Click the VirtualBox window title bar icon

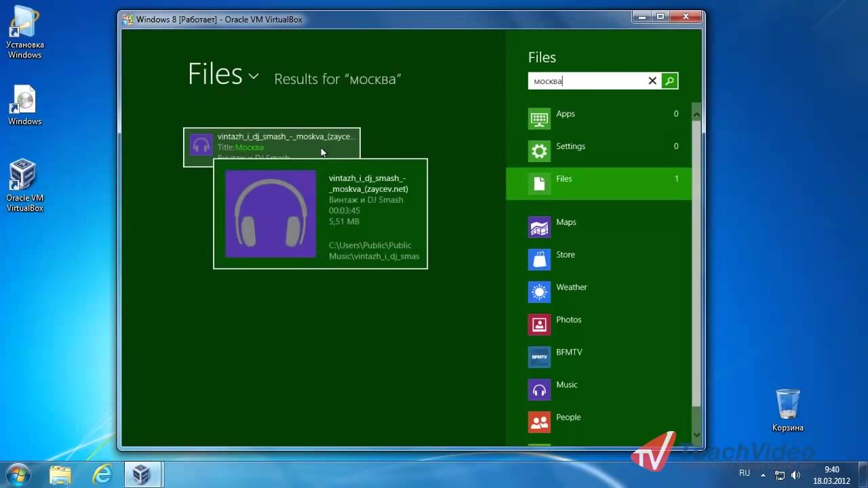[x=127, y=20]
